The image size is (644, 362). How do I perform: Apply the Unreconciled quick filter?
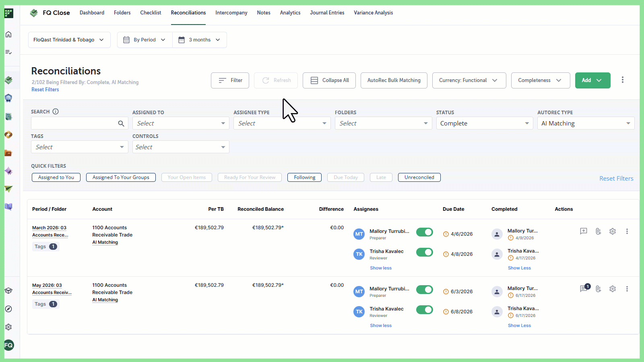(419, 177)
